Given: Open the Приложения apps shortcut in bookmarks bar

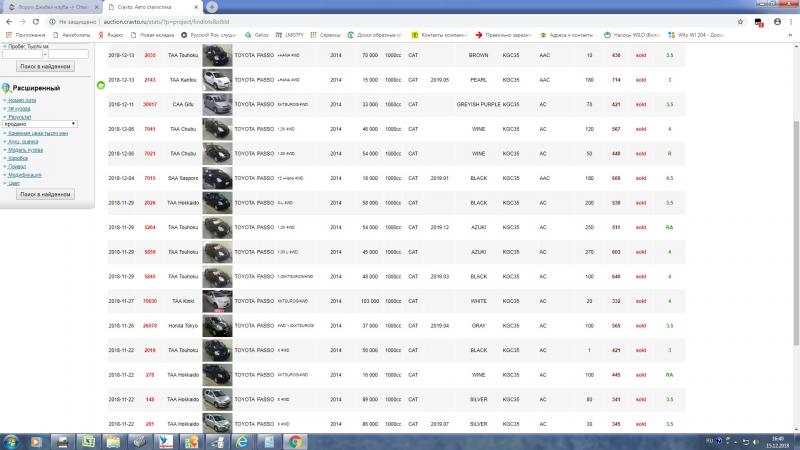Looking at the screenshot, I should click(26, 35).
